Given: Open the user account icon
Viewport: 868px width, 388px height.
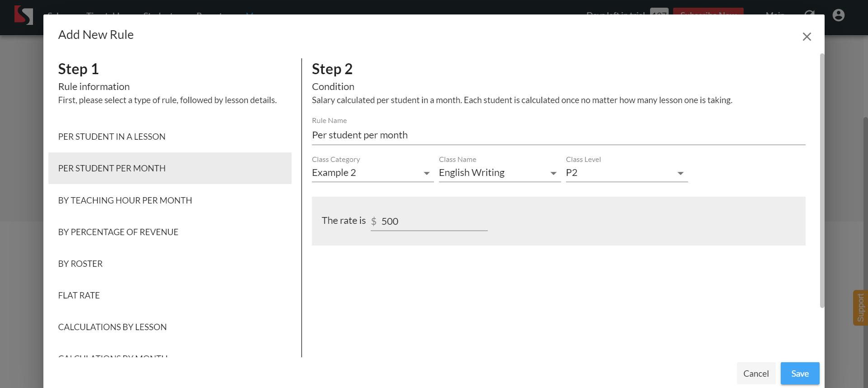Looking at the screenshot, I should pyautogui.click(x=838, y=15).
